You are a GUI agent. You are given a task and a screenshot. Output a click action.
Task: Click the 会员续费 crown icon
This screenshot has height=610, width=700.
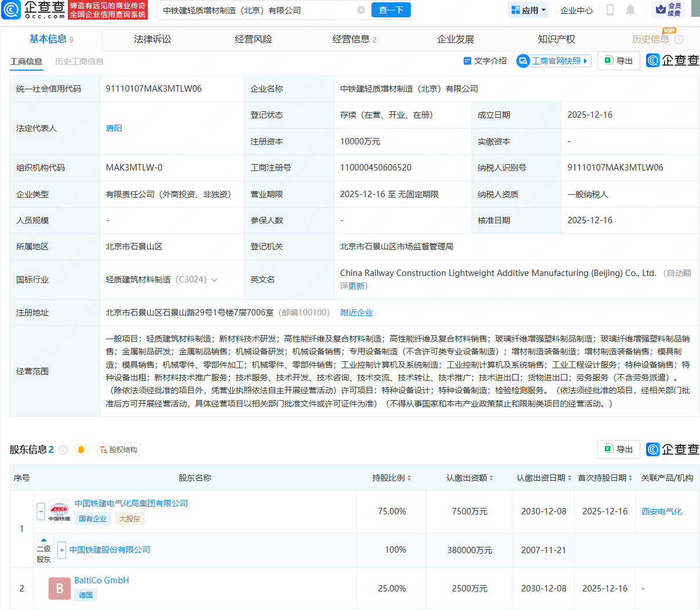668,10
